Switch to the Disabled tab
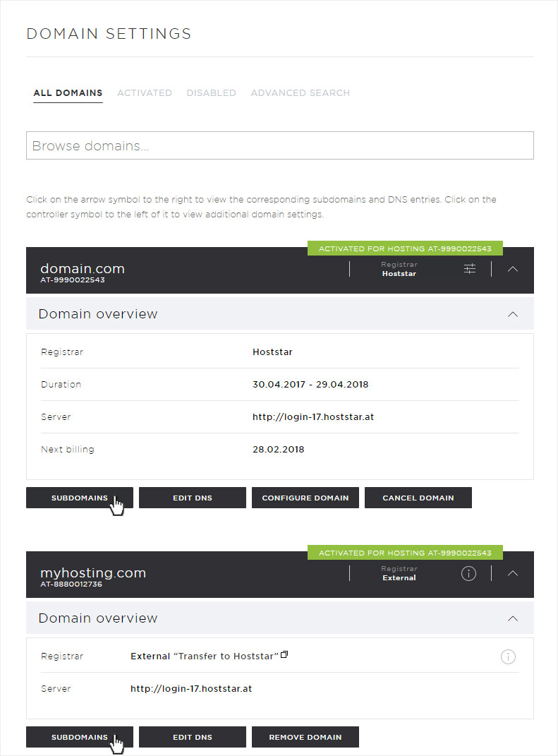 click(211, 92)
